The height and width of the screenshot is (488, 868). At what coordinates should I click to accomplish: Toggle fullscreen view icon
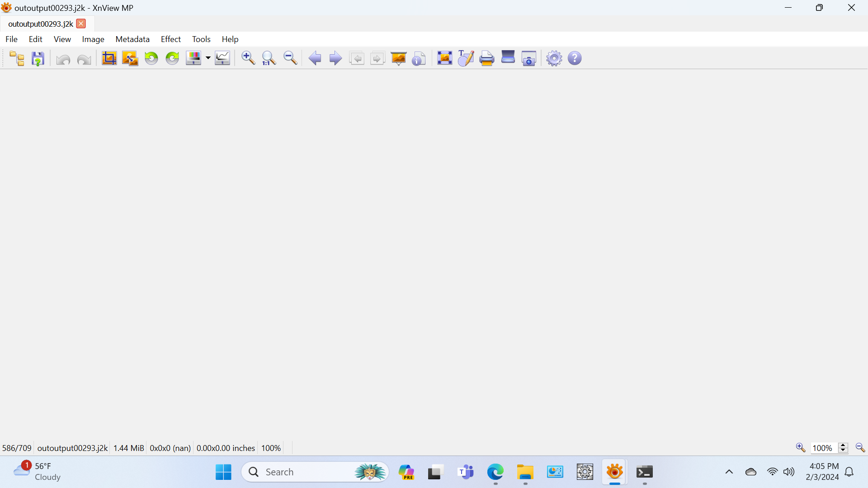(x=444, y=58)
